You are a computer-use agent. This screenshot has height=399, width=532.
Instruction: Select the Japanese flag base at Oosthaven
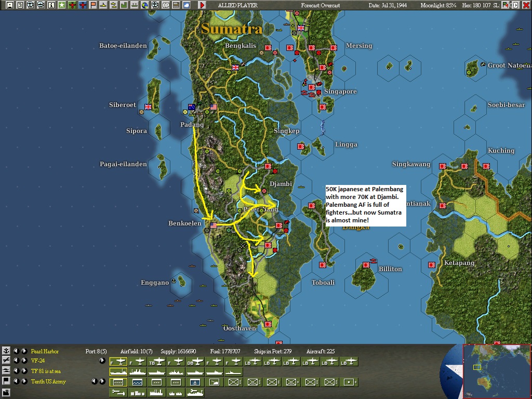tap(268, 324)
